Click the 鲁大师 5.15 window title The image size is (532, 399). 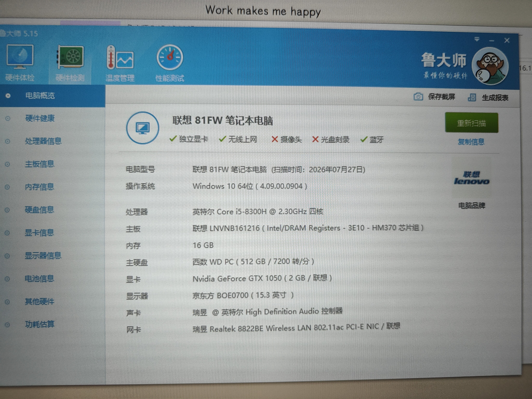click(x=19, y=33)
